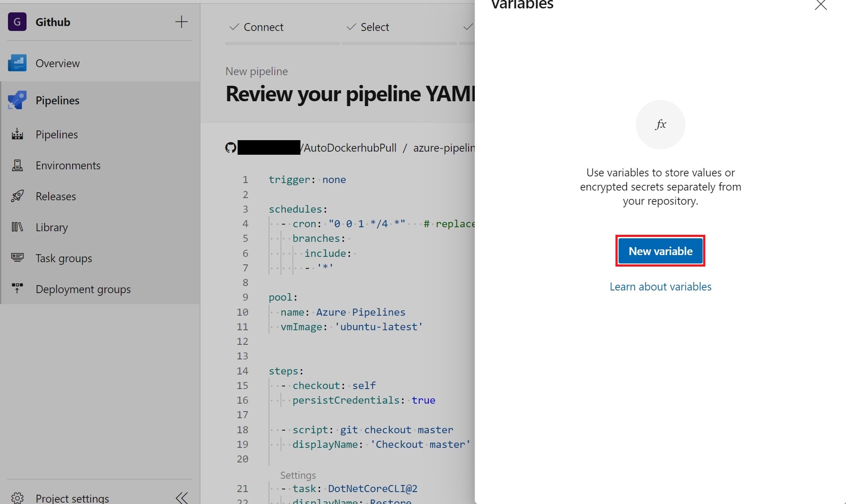The height and width of the screenshot is (504, 846).
Task: Click 'pool:' on line 9
Action: pos(283,297)
